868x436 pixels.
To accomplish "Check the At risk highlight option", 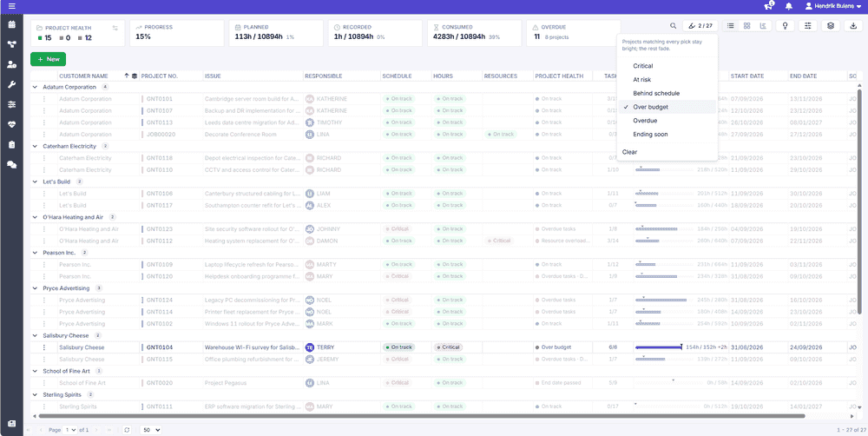I will click(667, 80).
